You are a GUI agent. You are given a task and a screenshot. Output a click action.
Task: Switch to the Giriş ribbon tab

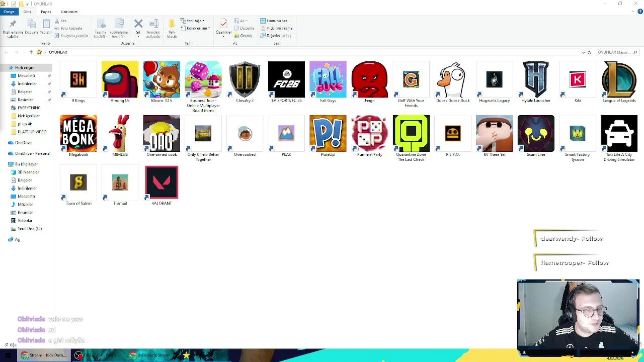tap(27, 12)
